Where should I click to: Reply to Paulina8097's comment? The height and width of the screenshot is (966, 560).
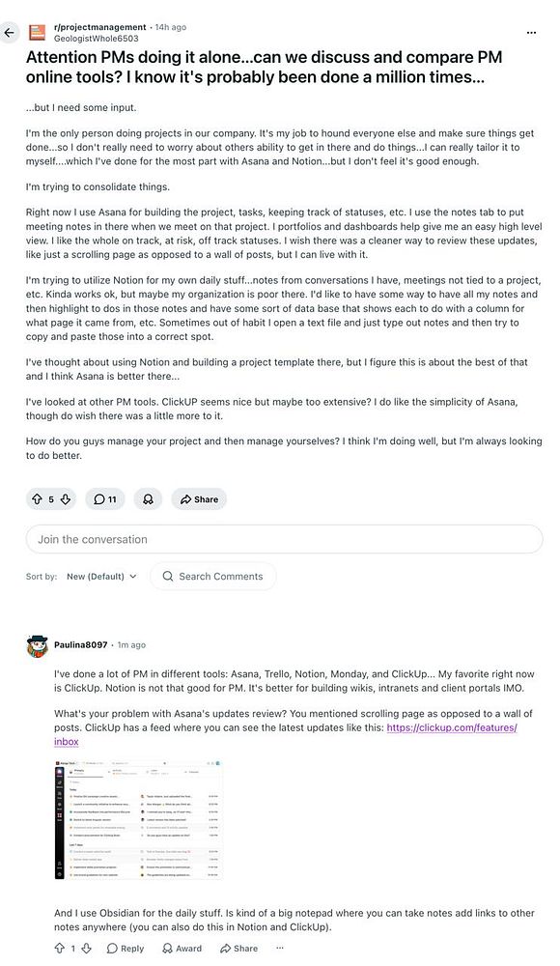pyautogui.click(x=125, y=948)
